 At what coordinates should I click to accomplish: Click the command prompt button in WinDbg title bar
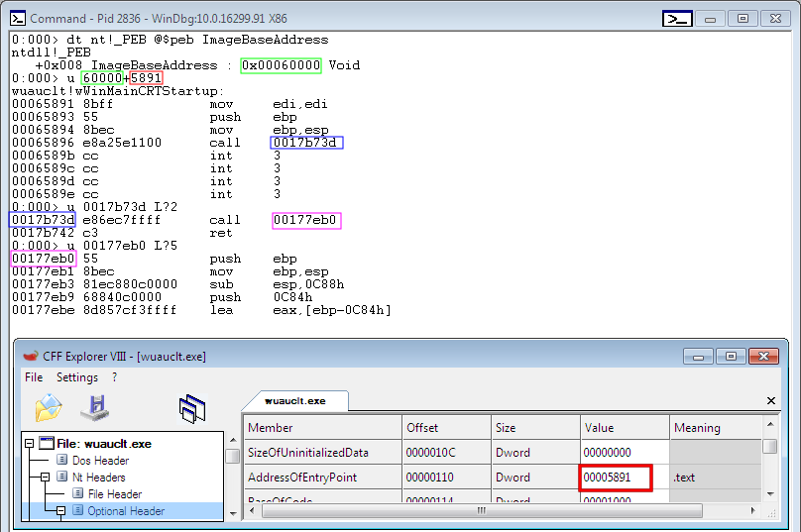click(677, 19)
